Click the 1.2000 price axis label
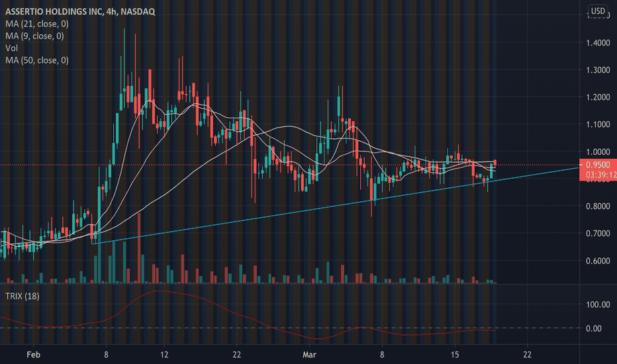Viewport: 617px width, 364px height. 598,97
